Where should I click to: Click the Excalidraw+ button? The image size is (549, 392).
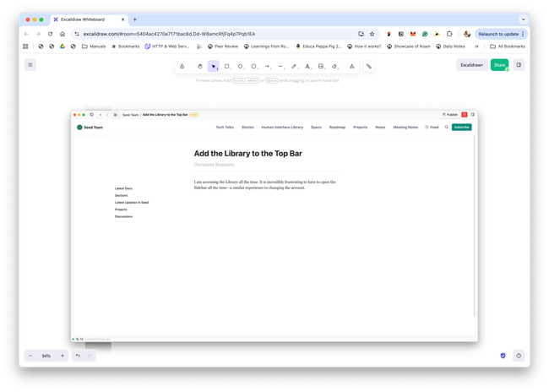click(x=471, y=65)
